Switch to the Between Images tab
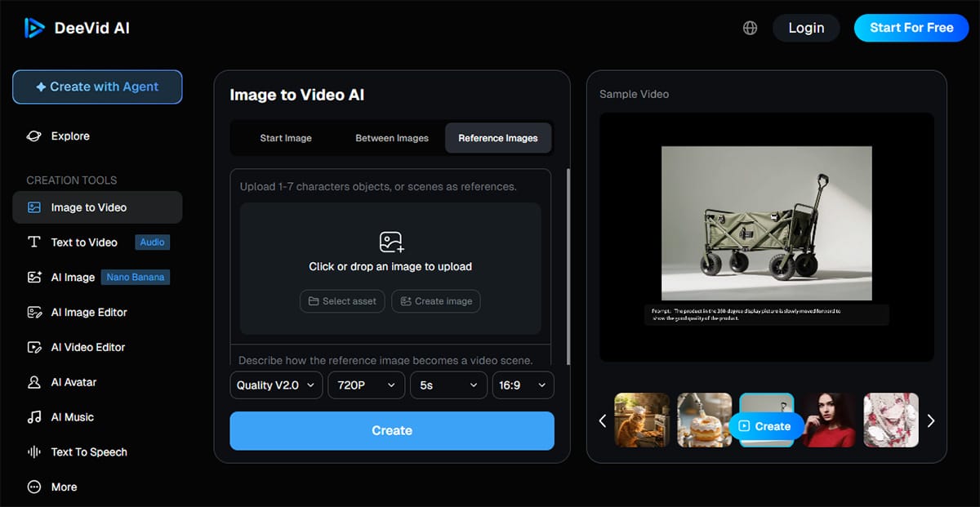The height and width of the screenshot is (507, 980). pyautogui.click(x=392, y=138)
